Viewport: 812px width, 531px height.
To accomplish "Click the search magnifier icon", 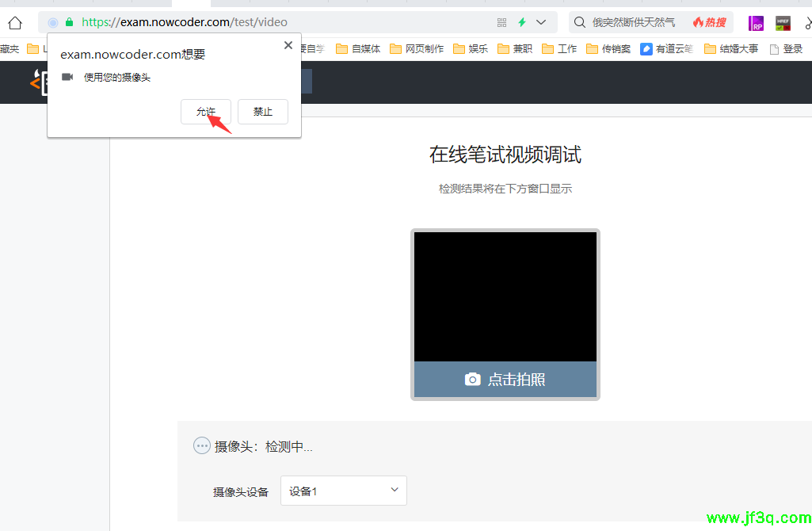I will pyautogui.click(x=580, y=22).
